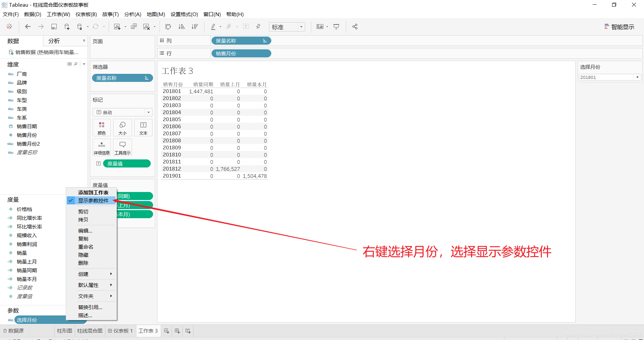Image resolution: width=644 pixels, height=340 pixels.
Task: Click the save icon in toolbar
Action: (54, 27)
